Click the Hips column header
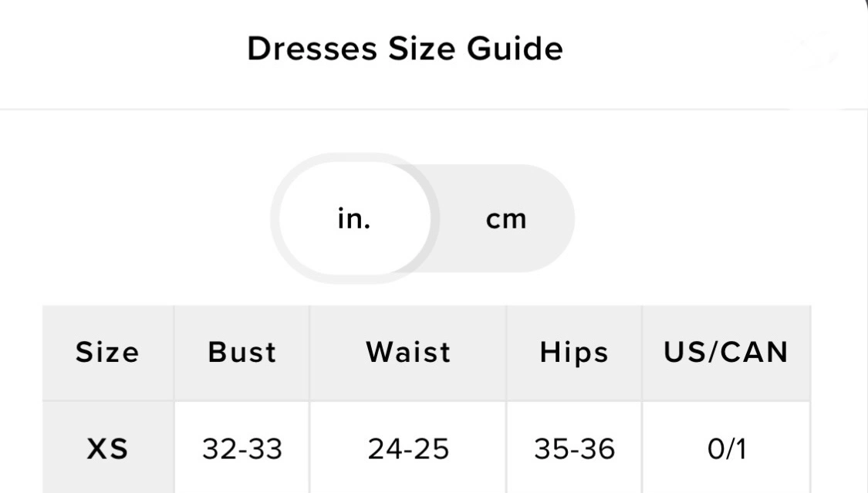 [574, 353]
